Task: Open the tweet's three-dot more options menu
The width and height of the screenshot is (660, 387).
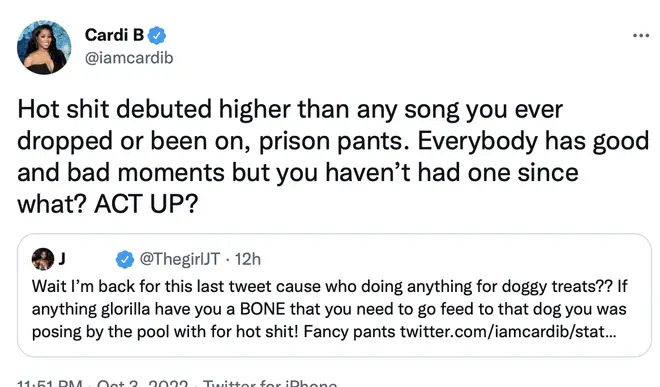Action: [641, 36]
